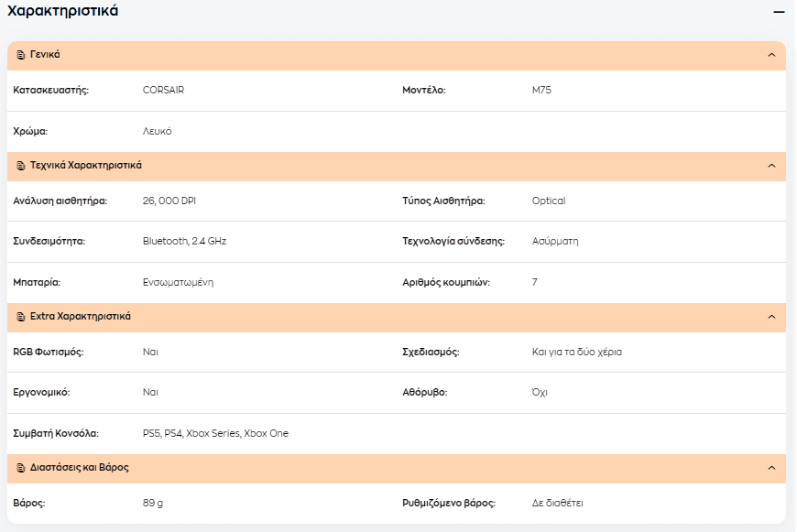
Task: Click the M75 model value
Action: coord(541,90)
